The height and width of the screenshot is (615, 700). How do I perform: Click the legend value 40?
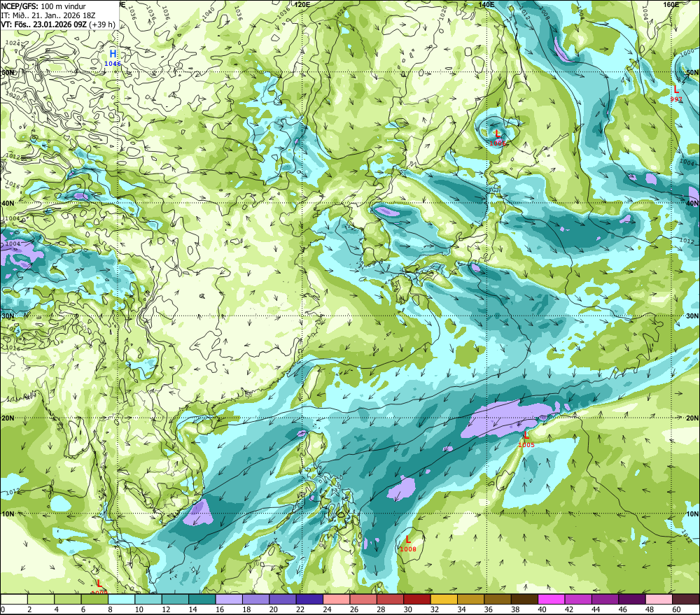point(542,609)
